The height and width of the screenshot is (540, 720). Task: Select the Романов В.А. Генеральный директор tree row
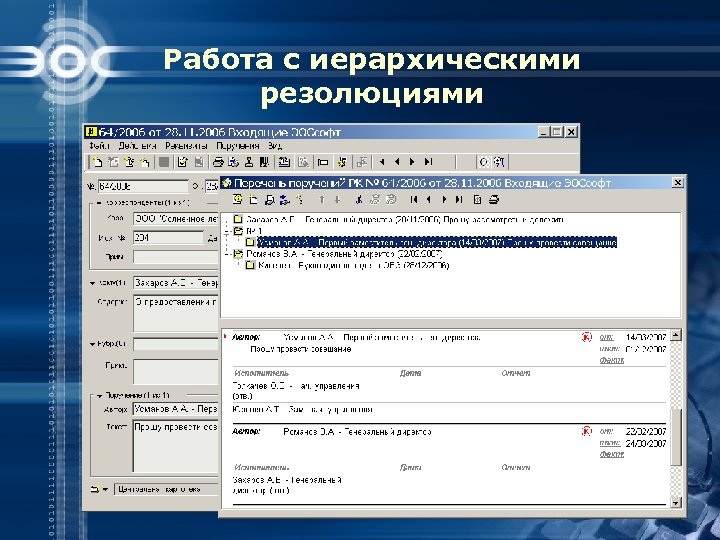point(344,253)
